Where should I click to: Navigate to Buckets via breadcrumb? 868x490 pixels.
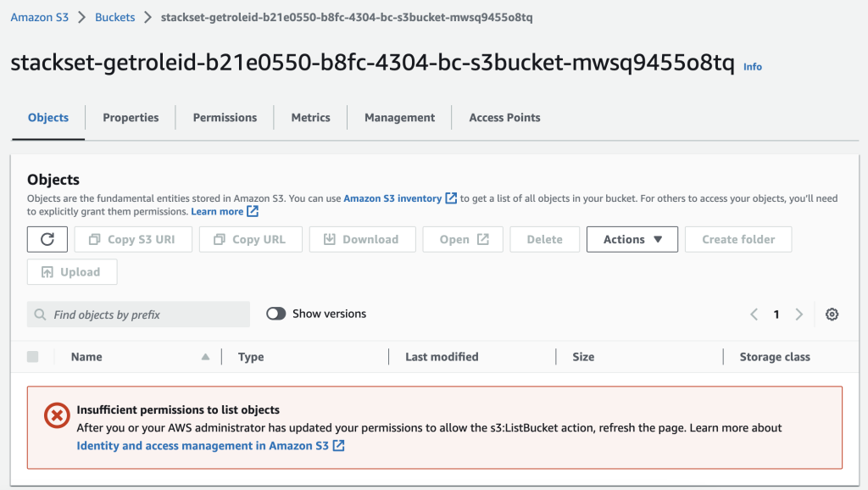point(114,16)
